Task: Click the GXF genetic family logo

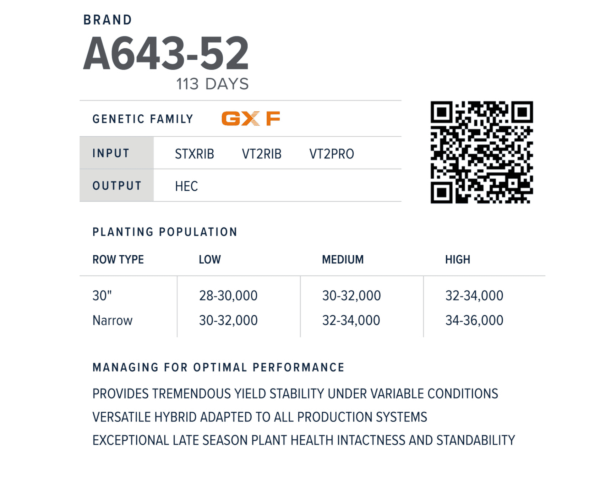Action: click(250, 118)
